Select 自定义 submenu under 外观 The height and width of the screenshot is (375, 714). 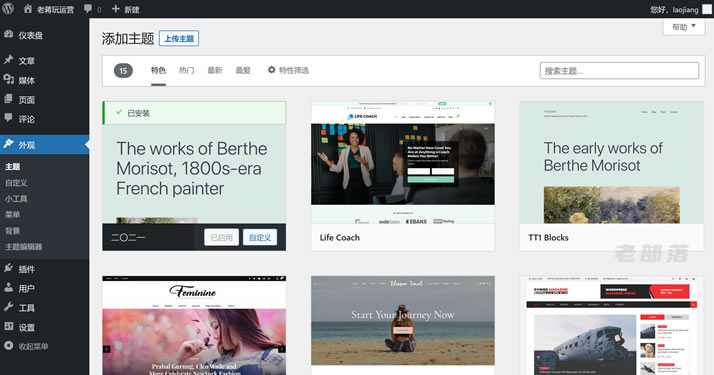click(x=16, y=182)
